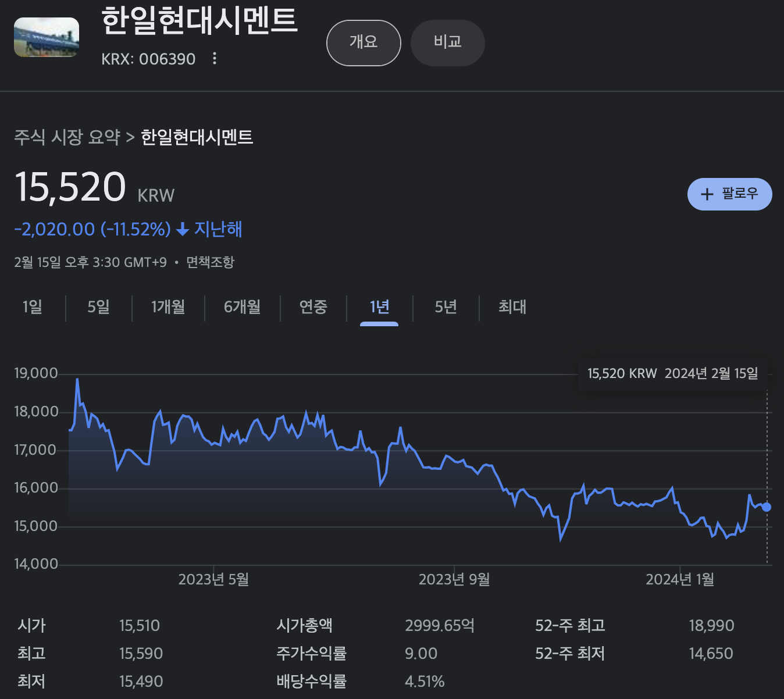Click the 14,000 y-axis label
784x699 pixels.
[36, 564]
